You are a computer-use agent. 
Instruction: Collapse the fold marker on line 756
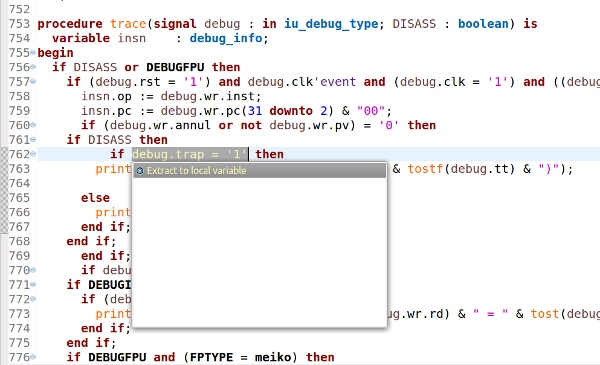33,67
